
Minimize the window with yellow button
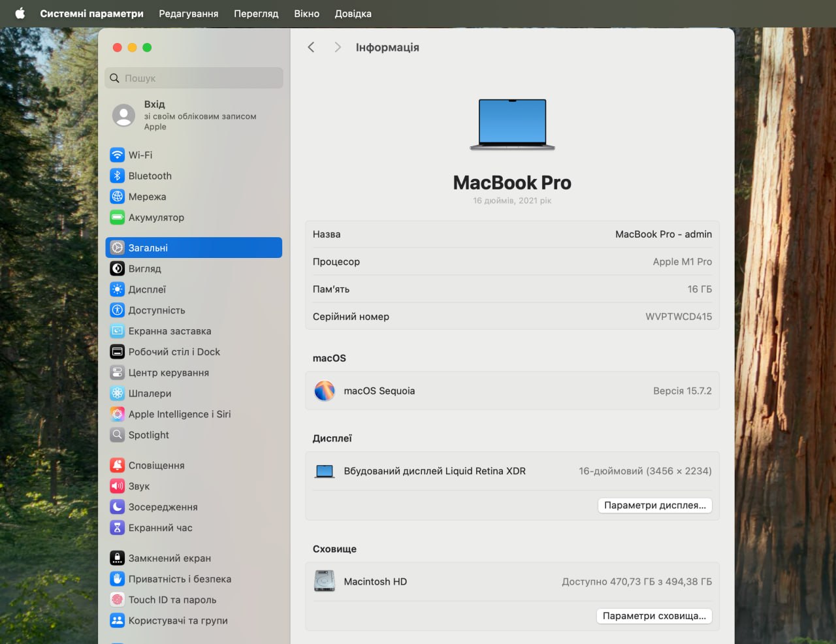pos(132,47)
